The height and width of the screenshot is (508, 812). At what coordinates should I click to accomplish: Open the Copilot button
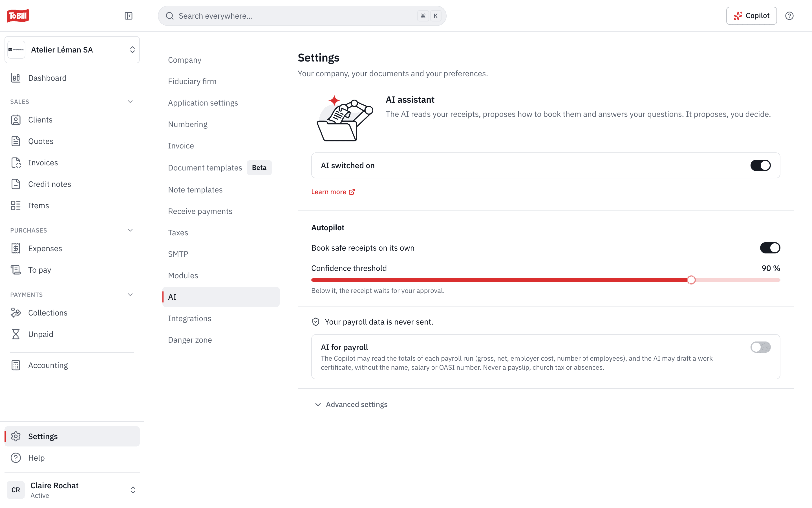pos(751,16)
